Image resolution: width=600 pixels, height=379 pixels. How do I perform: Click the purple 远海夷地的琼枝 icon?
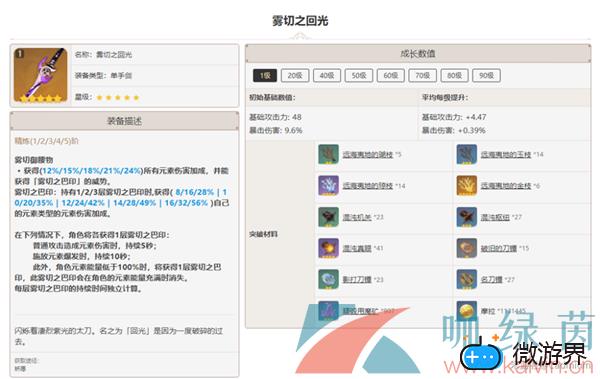328,186
